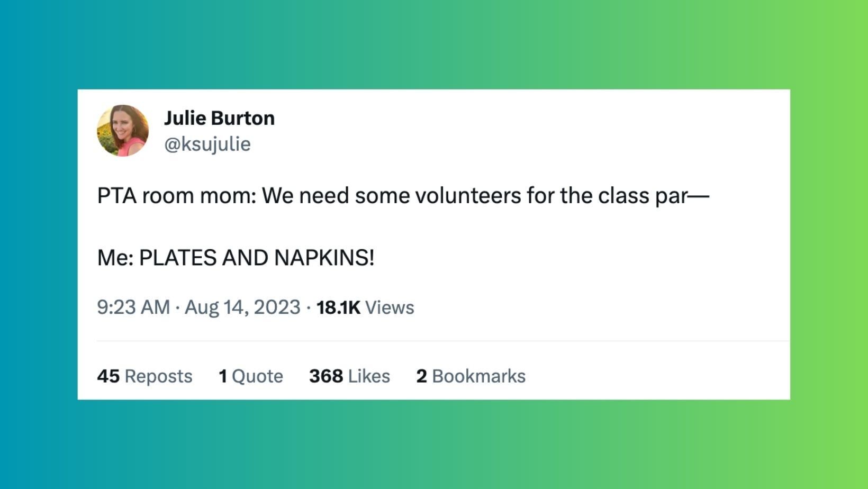868x489 pixels.
Task: Click the Aug 14, 2023 date
Action: pyautogui.click(x=242, y=307)
